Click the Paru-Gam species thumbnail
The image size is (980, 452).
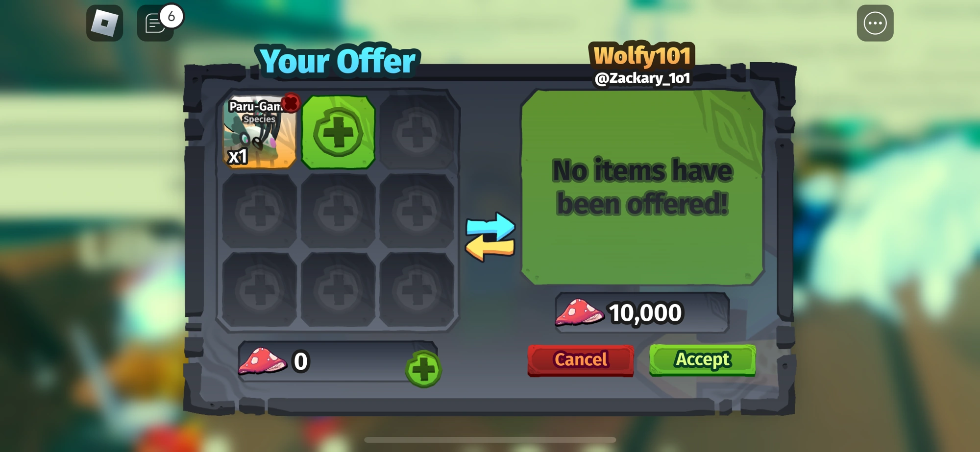[260, 132]
